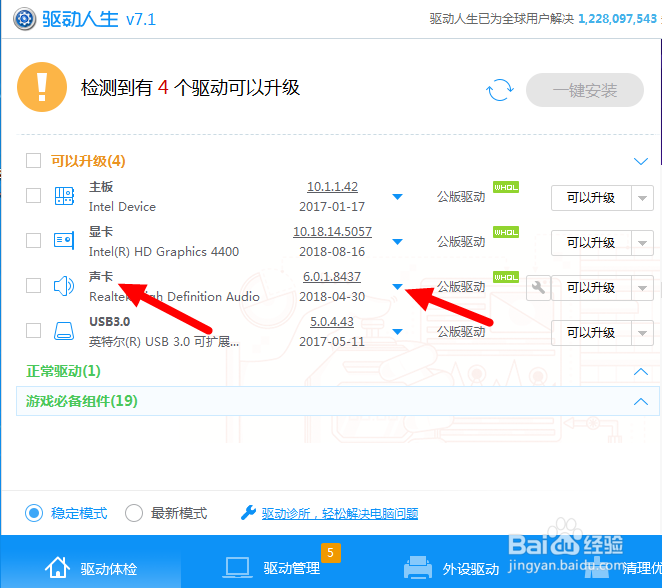Image resolution: width=662 pixels, height=588 pixels.
Task: Click the 正常驱动(1) section heading
Action: [63, 371]
